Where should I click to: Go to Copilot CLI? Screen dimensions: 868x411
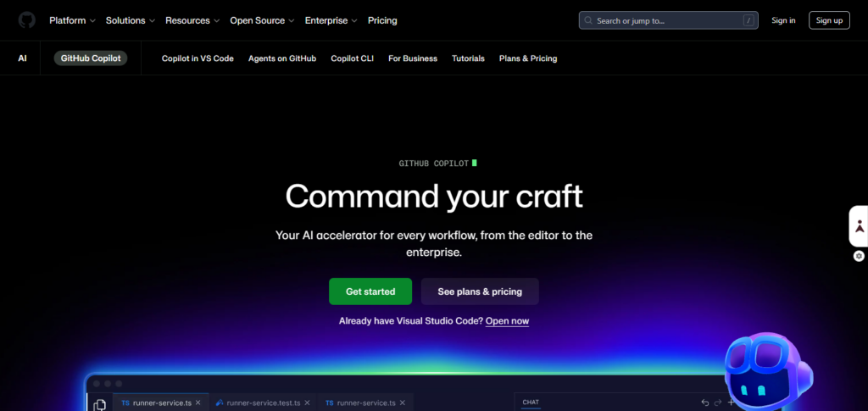352,58
